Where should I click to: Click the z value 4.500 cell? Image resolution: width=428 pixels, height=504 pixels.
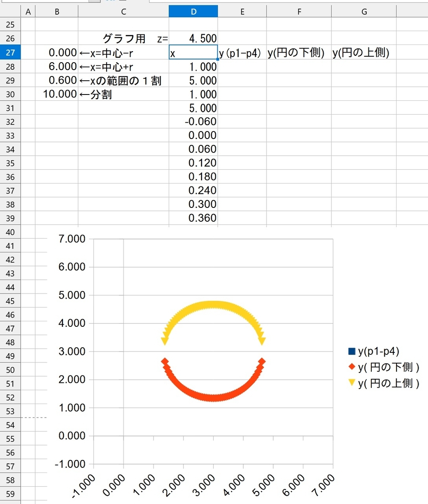pyautogui.click(x=193, y=39)
